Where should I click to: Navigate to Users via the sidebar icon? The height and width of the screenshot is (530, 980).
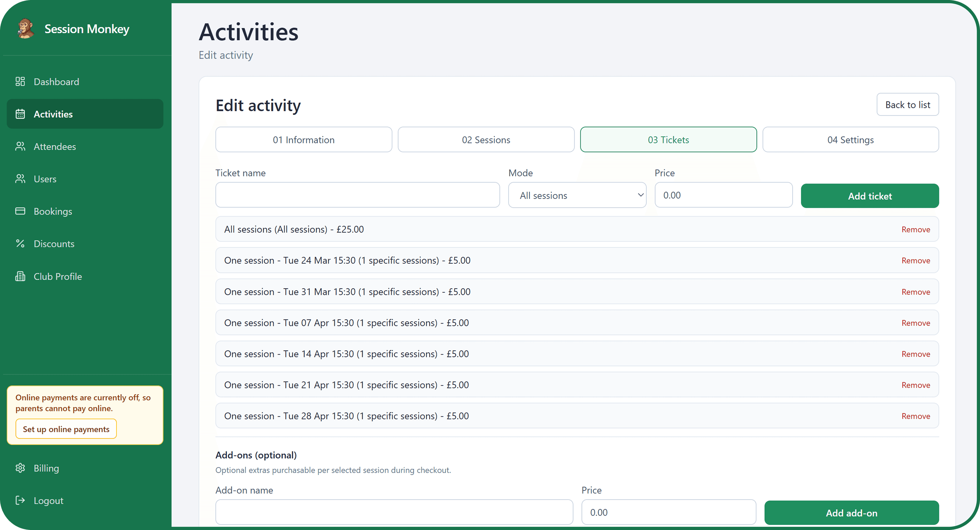click(20, 179)
